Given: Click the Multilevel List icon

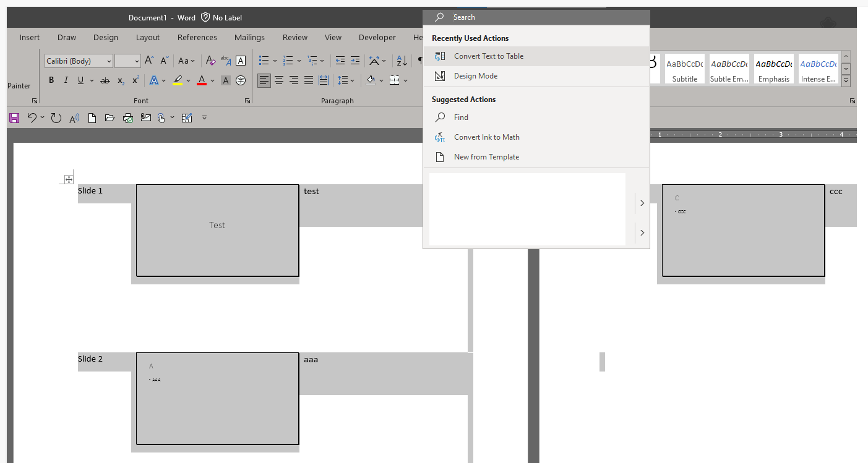Looking at the screenshot, I should pos(312,61).
